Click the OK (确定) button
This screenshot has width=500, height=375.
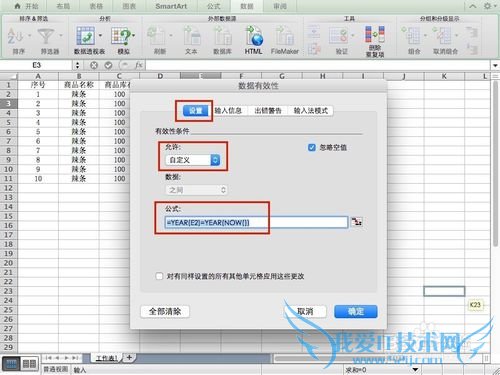[356, 312]
